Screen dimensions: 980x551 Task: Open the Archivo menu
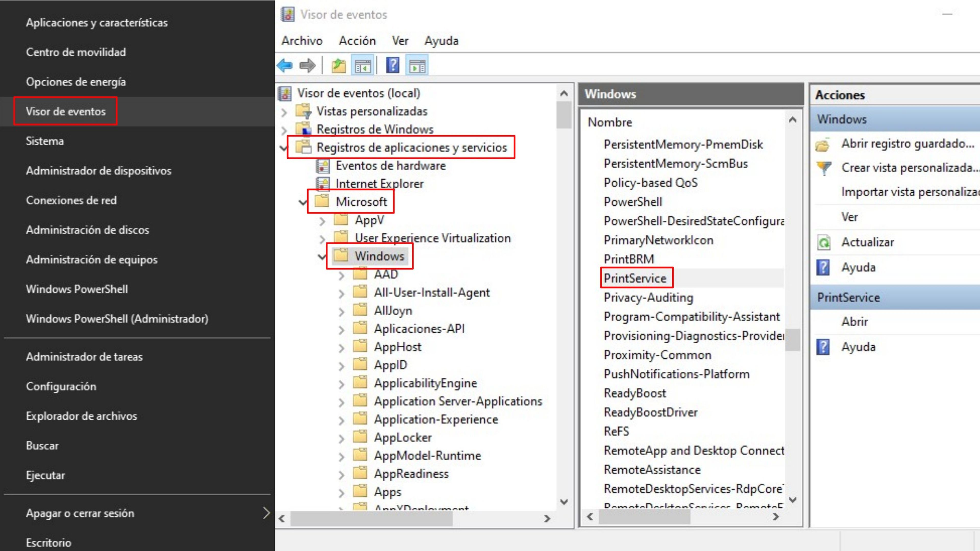pos(302,41)
